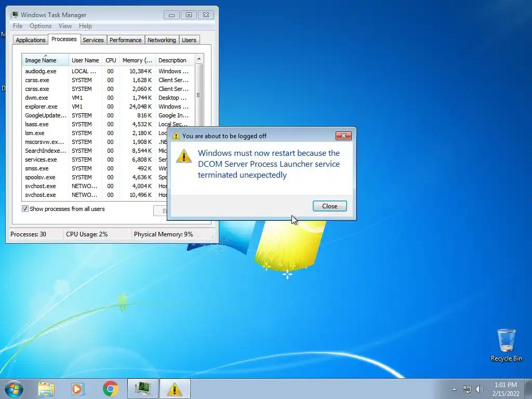Open Windows Explorer from the taskbar
The width and height of the screenshot is (532, 399).
coord(46,389)
